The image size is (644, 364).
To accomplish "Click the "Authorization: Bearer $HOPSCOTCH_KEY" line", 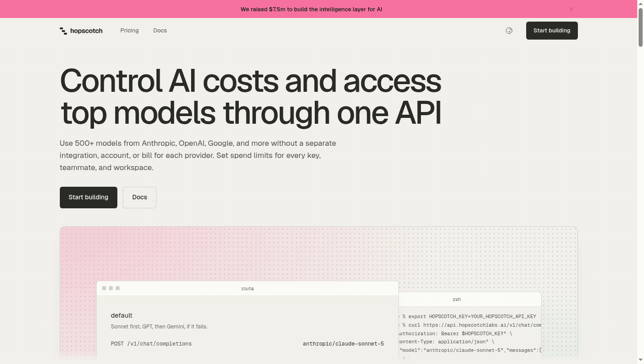I will 455,333.
